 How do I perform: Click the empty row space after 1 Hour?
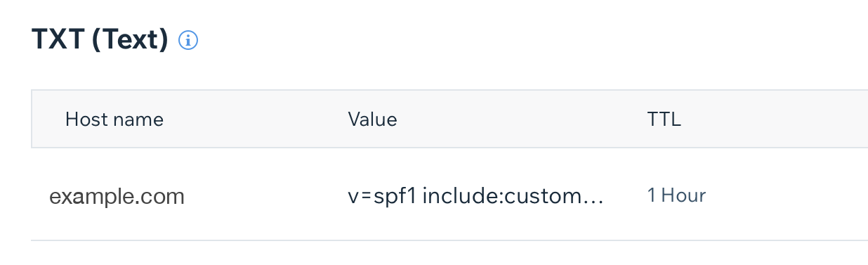(787, 195)
